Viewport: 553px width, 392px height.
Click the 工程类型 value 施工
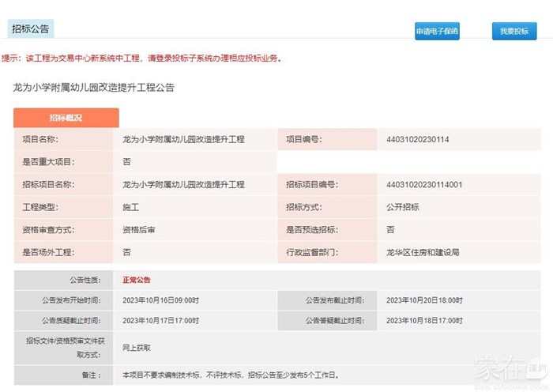point(130,207)
